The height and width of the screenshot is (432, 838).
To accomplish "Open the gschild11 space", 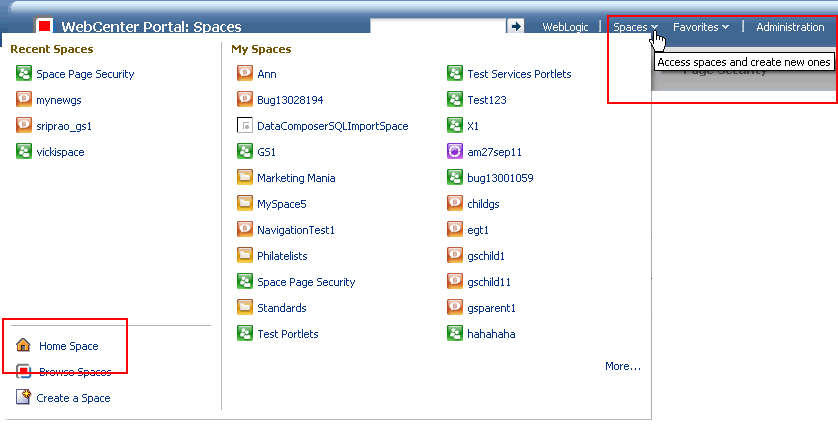I will (488, 282).
